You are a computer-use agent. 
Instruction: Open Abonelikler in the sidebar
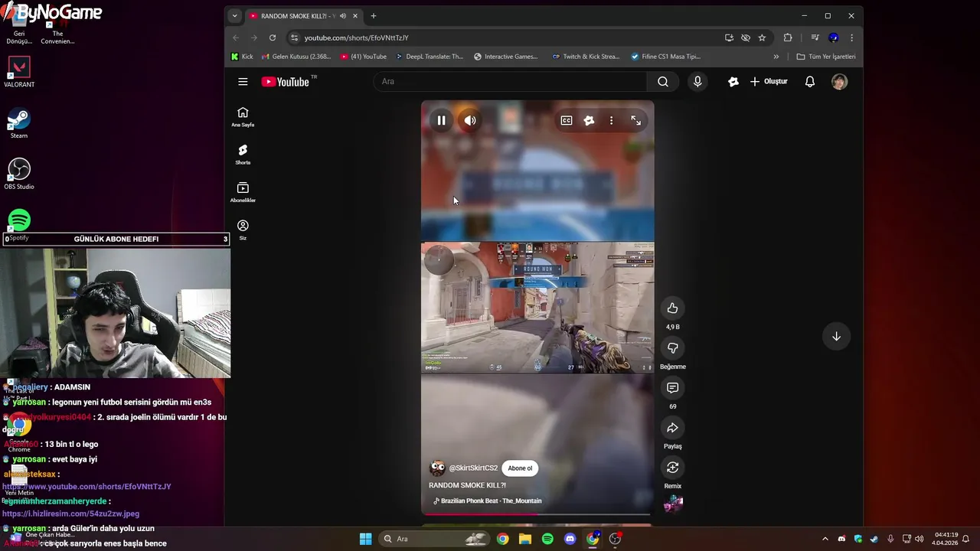(x=243, y=192)
